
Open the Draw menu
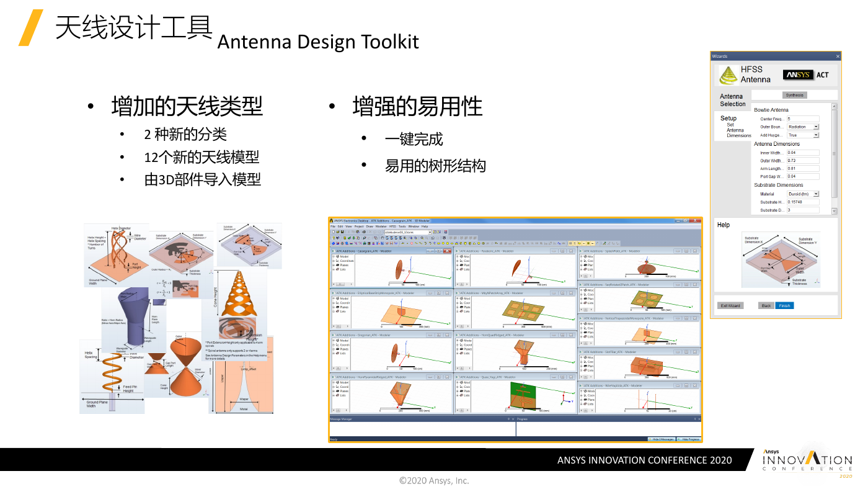(370, 227)
